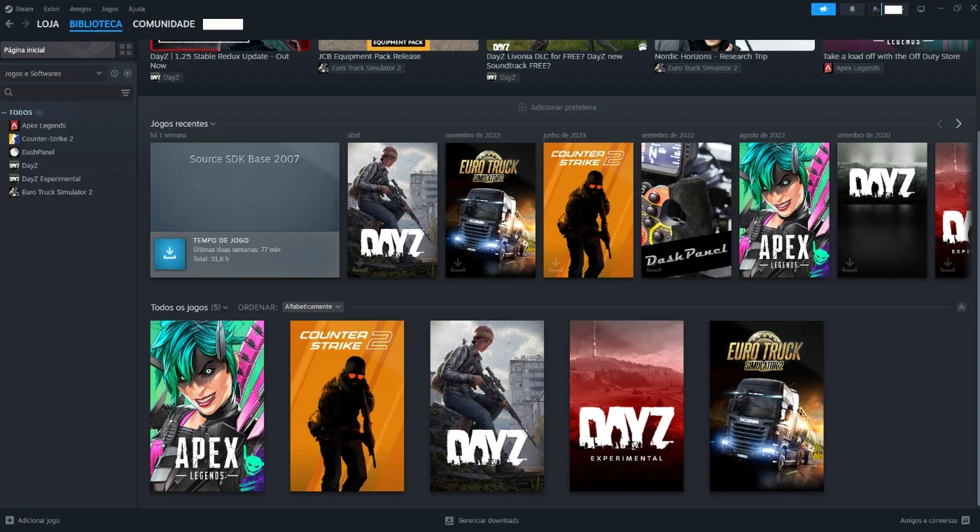Go to the BIBLIOTECA tab
This screenshot has width=980, height=532.
pos(96,24)
